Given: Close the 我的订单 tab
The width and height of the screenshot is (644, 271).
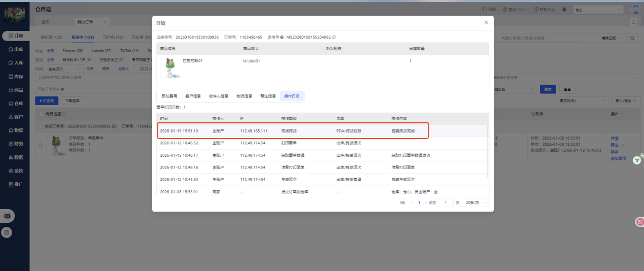Looking at the screenshot, I should click(105, 22).
